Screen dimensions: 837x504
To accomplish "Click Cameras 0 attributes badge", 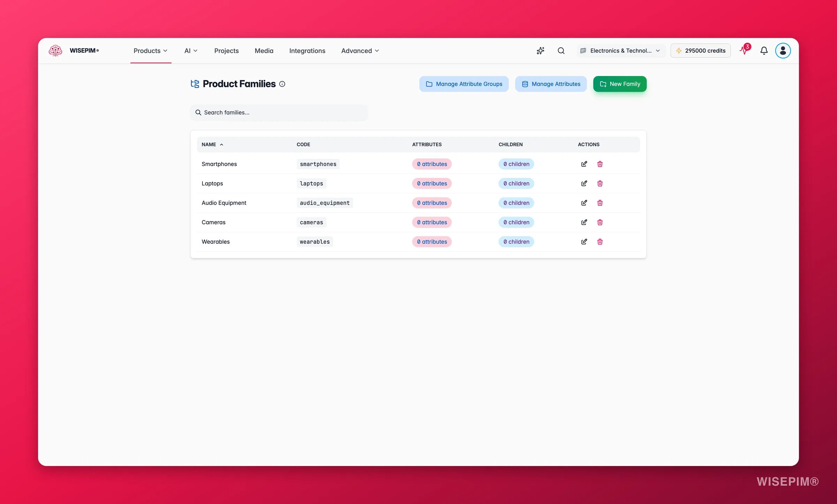I will click(432, 222).
